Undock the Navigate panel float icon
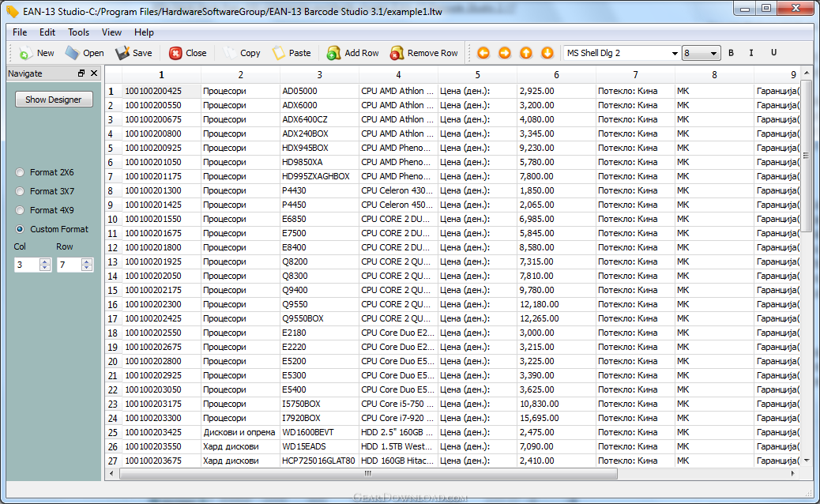Screen dimensions: 820x504 point(81,73)
